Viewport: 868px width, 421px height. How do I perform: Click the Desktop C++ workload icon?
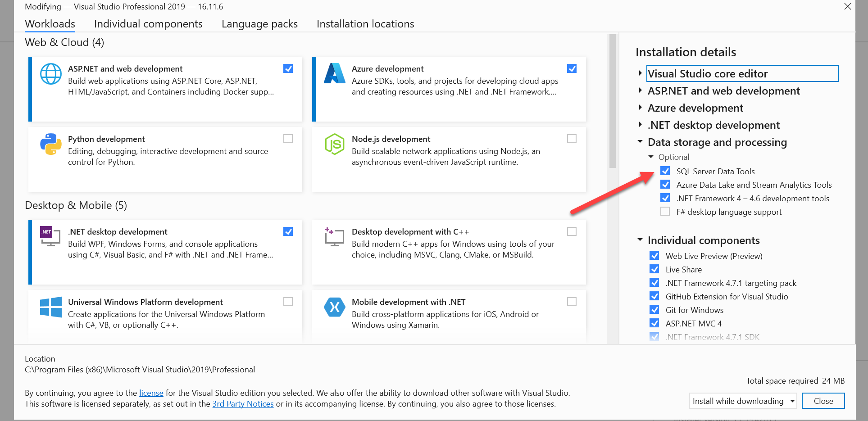[x=335, y=237]
